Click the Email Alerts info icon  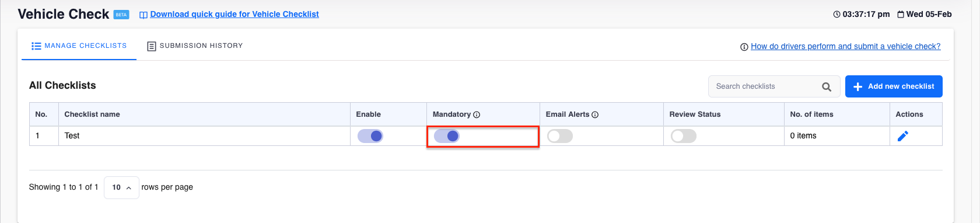(x=595, y=115)
